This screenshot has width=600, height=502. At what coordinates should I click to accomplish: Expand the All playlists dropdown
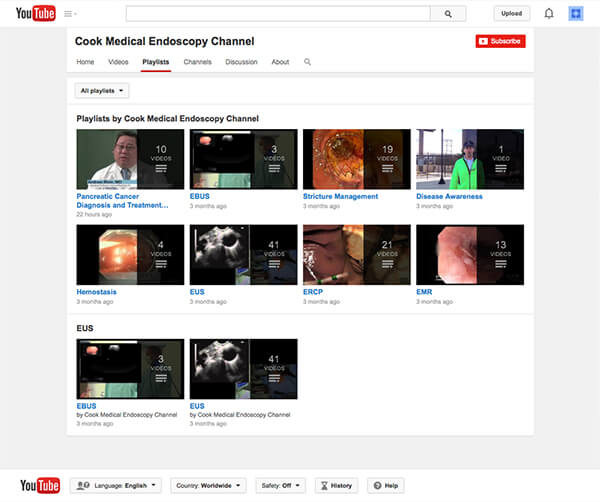point(102,91)
